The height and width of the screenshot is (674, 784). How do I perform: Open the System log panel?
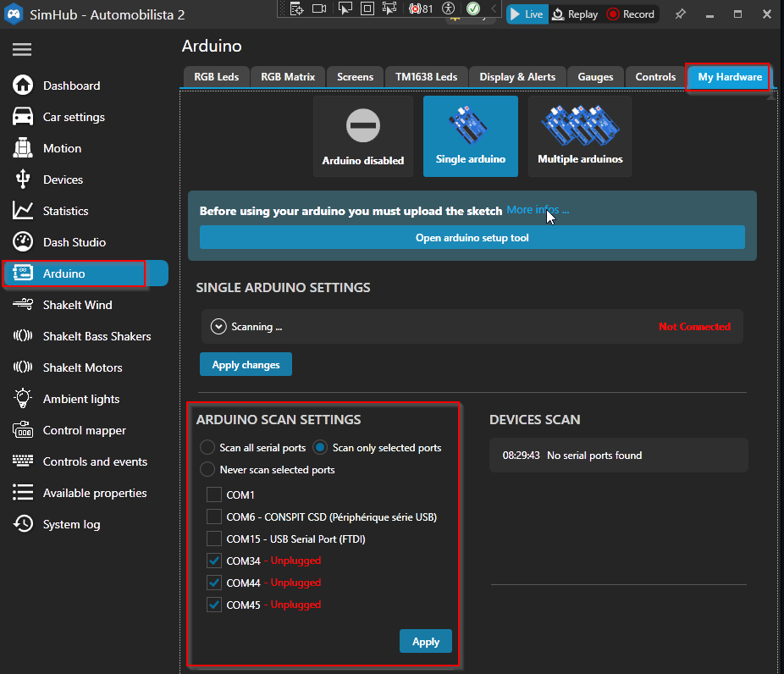coord(71,524)
